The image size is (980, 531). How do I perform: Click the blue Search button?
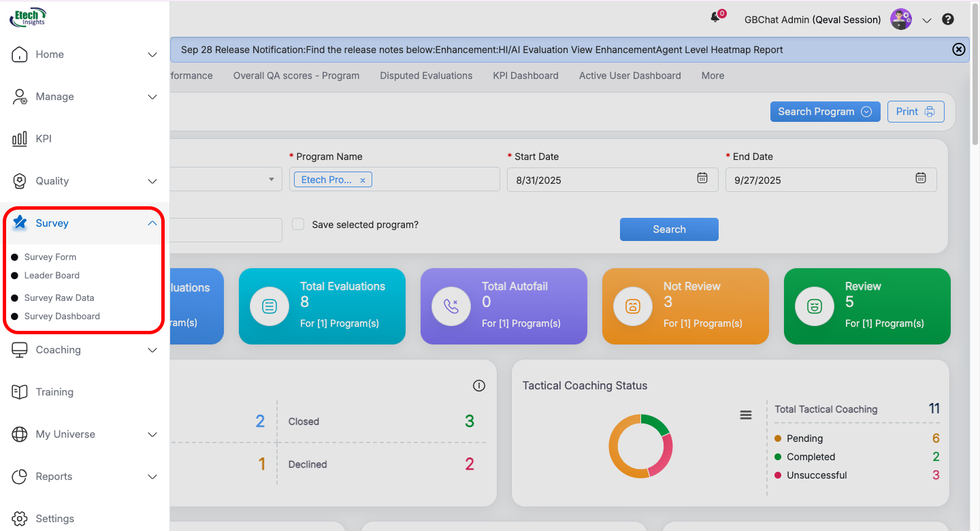coord(668,229)
